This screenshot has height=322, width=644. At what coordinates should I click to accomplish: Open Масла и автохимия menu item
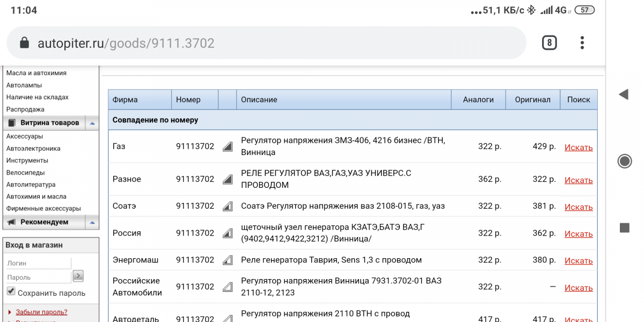[x=36, y=73]
